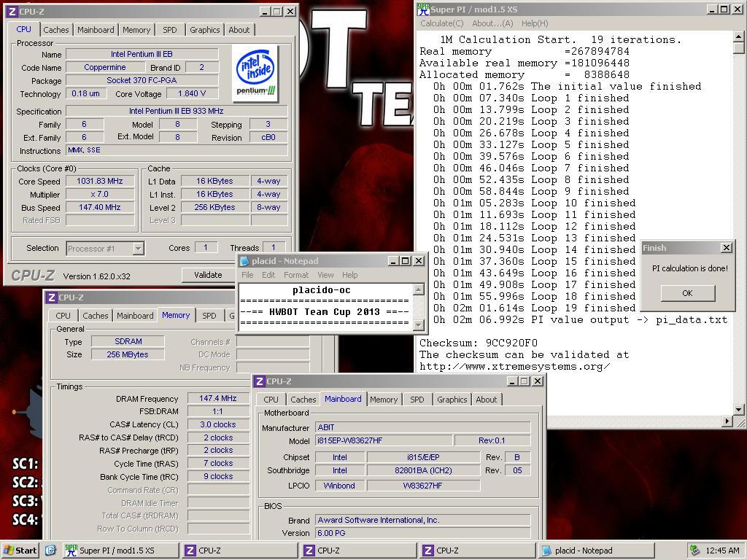The width and height of the screenshot is (747, 560).
Task: Click the system tray network icon
Action: (695, 551)
